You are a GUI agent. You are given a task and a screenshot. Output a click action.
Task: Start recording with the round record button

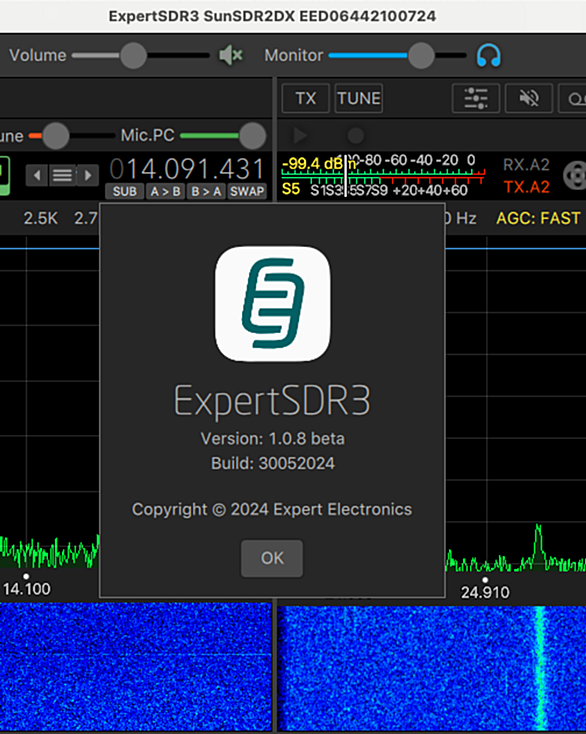(x=356, y=136)
